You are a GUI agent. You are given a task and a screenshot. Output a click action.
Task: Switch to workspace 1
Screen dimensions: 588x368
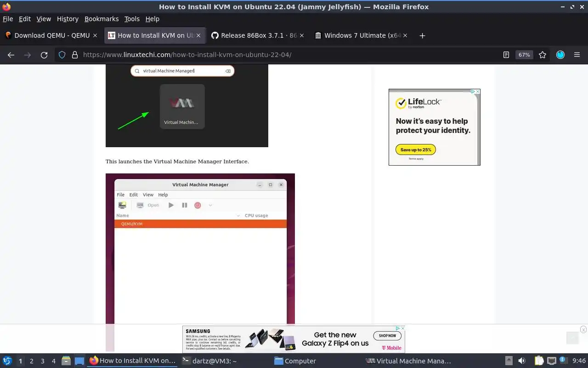[20, 361]
